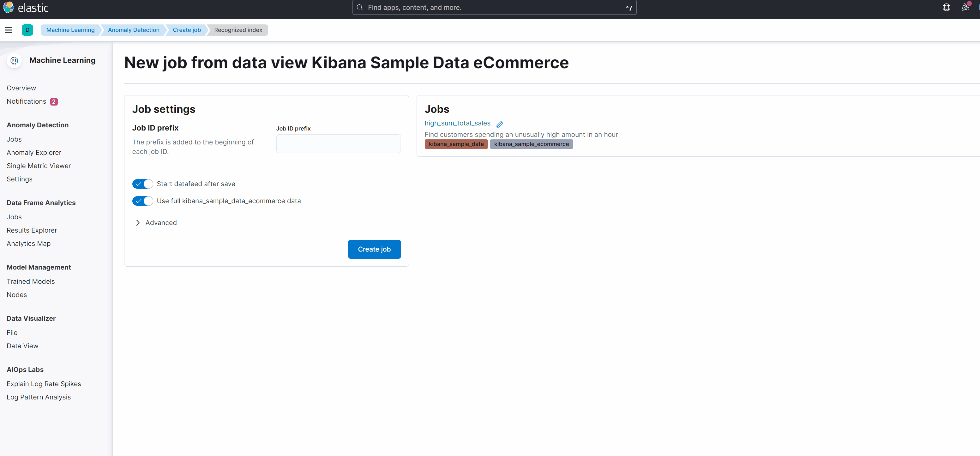980x456 pixels.
Task: Open the high_sum_total_sales job link
Action: click(458, 123)
